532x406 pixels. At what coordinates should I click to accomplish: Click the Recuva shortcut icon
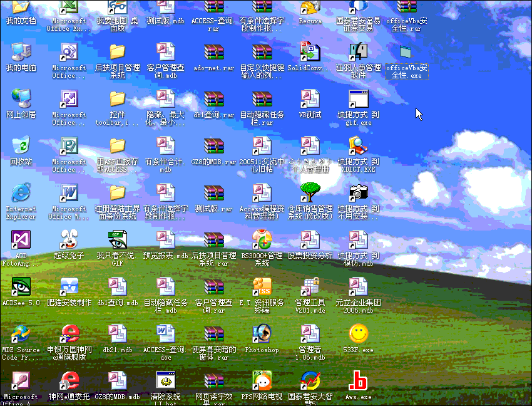[x=310, y=8]
